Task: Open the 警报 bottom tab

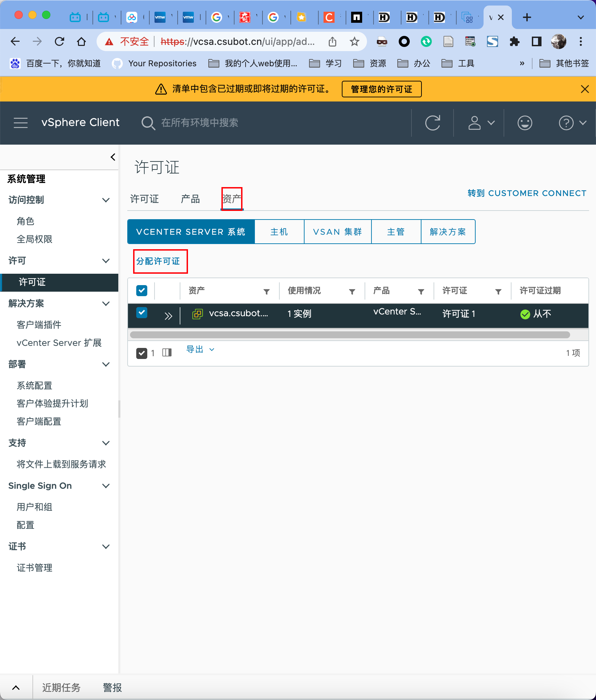Action: [x=112, y=688]
